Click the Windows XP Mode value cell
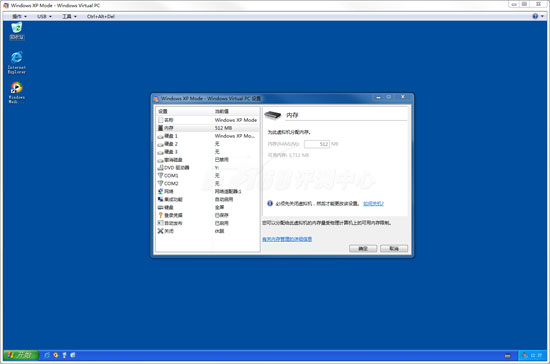Viewport: 550px width, 364px height. [236, 120]
